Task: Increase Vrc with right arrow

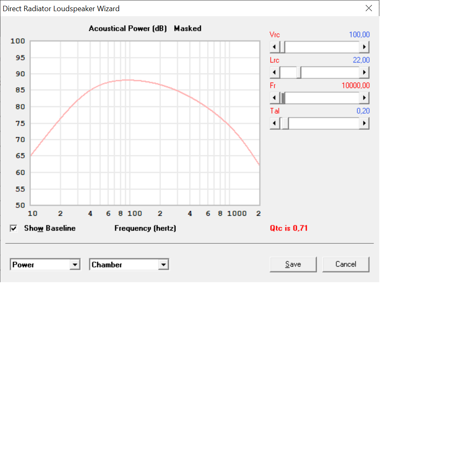Action: tap(364, 47)
